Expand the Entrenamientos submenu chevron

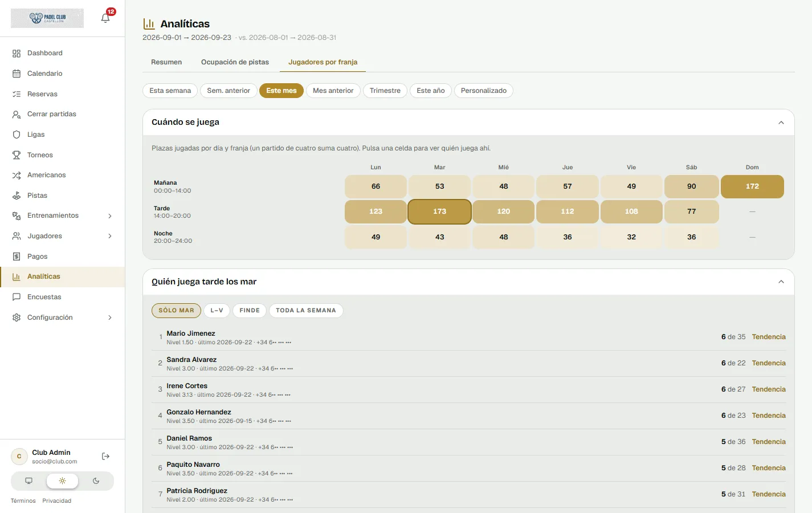coord(110,216)
